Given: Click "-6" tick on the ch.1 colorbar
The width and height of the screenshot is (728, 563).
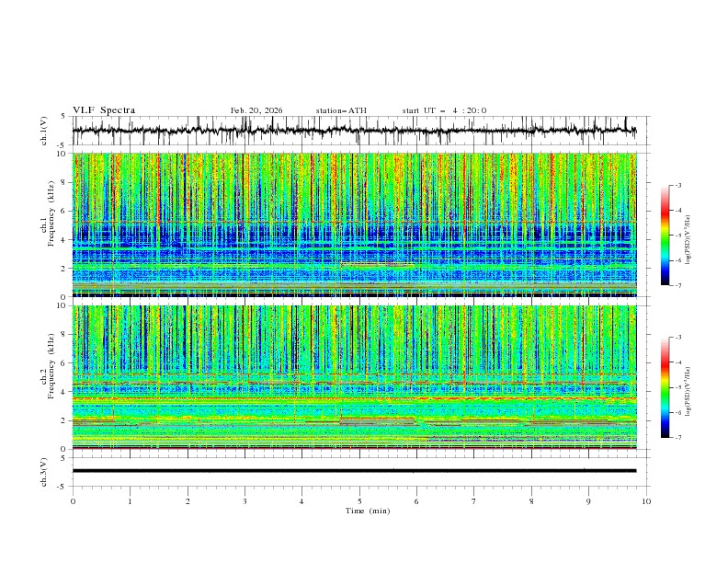Looking at the screenshot, I should [x=677, y=260].
